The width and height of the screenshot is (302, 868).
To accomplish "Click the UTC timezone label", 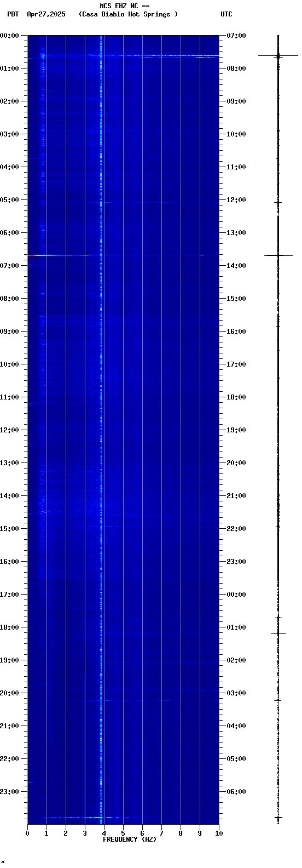I will click(226, 14).
